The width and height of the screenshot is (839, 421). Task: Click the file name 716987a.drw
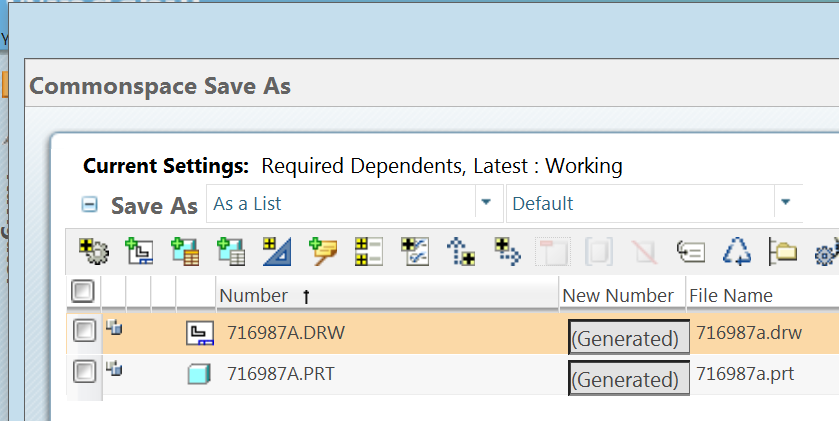point(749,333)
